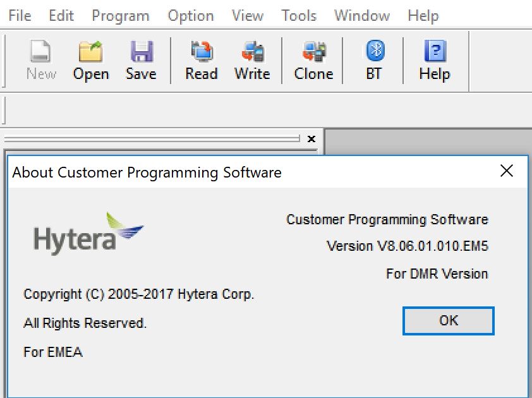Open a codeplug with the Open icon
This screenshot has height=398, width=532.
coord(91,61)
